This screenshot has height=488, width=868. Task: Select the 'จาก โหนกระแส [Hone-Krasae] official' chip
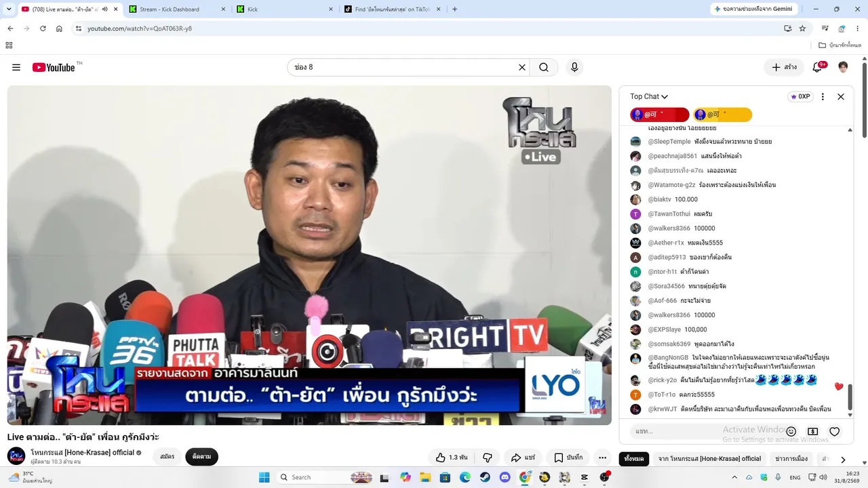[x=709, y=459]
